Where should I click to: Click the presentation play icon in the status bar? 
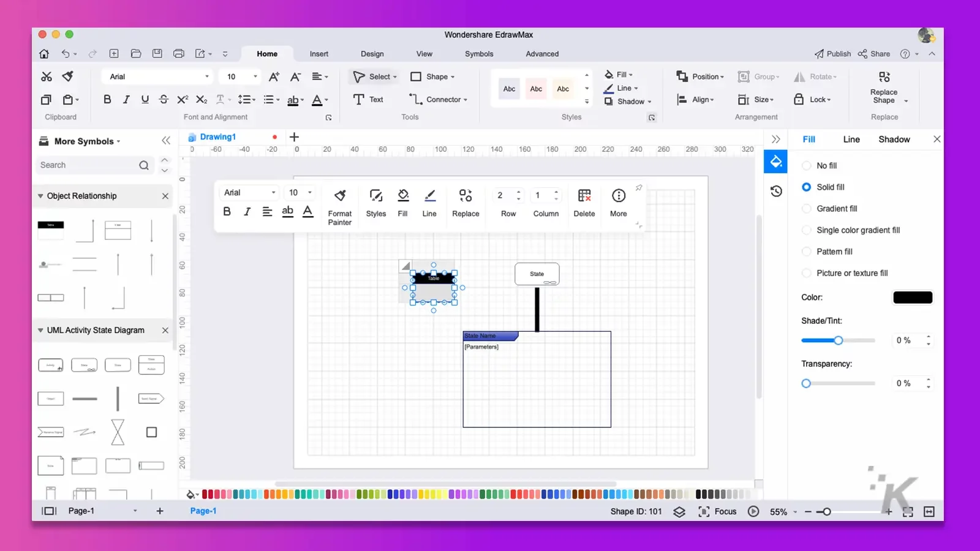tap(754, 512)
